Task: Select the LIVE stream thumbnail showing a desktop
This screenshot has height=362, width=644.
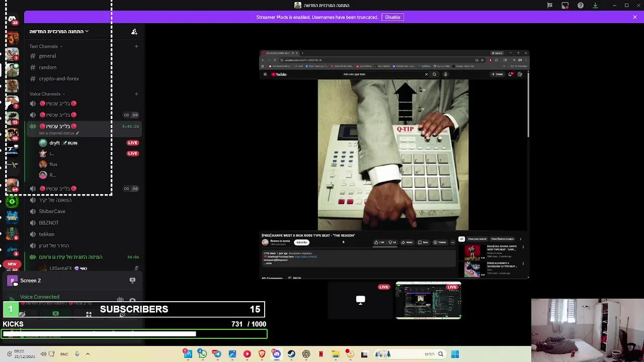Action: [428, 301]
